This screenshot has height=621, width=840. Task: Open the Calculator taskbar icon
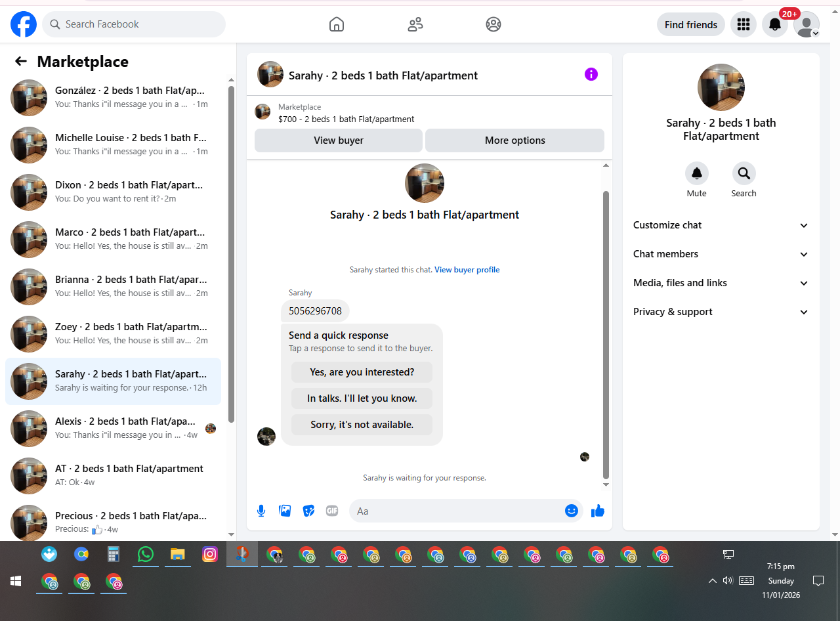tap(114, 555)
